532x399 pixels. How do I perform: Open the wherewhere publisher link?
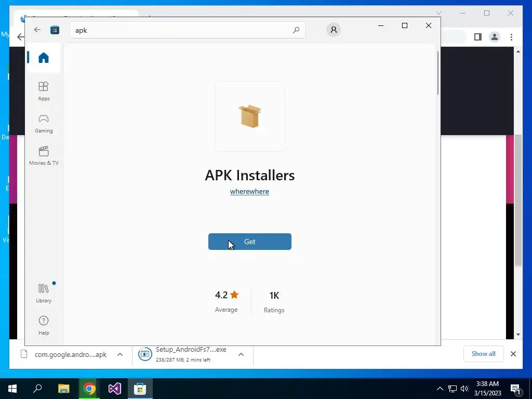[x=249, y=191]
